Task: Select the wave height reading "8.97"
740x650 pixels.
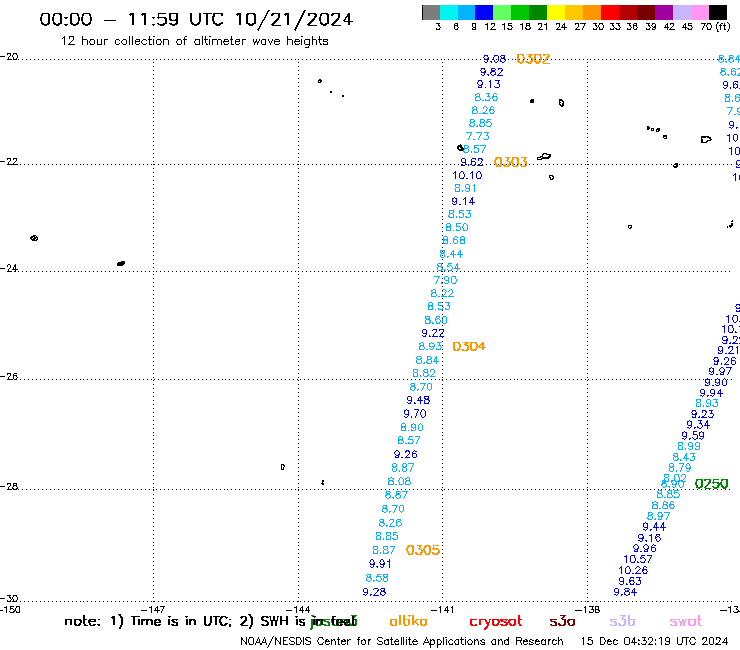Action: point(658,516)
